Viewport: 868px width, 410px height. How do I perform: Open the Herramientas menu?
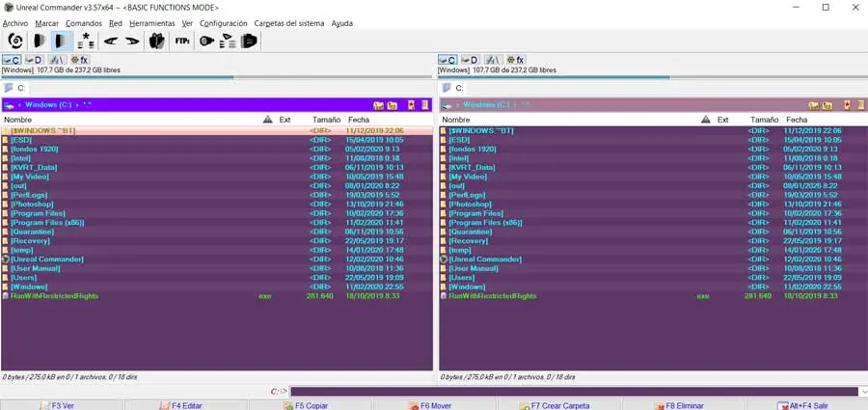pos(152,23)
